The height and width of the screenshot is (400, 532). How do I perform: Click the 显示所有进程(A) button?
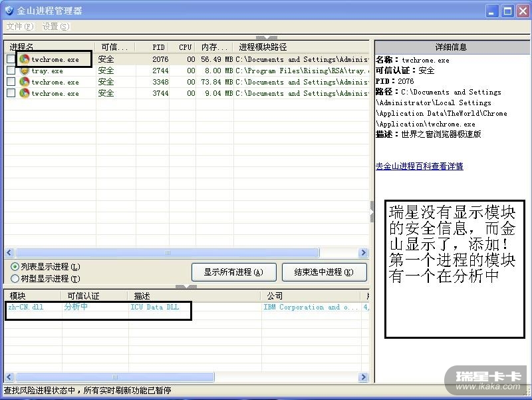(234, 272)
